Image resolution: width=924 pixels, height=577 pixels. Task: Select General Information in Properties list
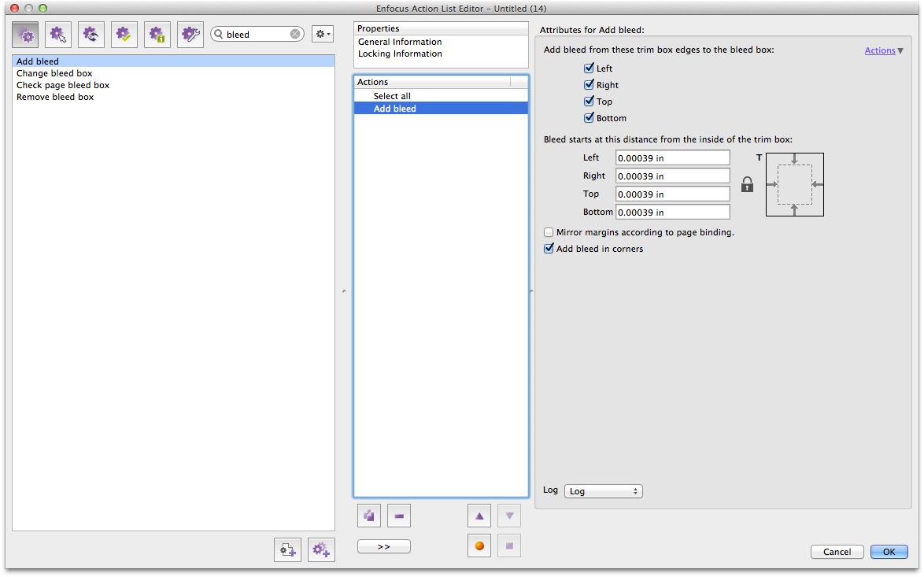400,43
